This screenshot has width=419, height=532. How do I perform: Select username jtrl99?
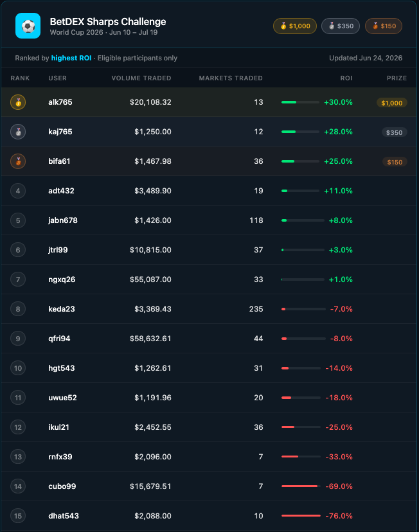pyautogui.click(x=58, y=250)
